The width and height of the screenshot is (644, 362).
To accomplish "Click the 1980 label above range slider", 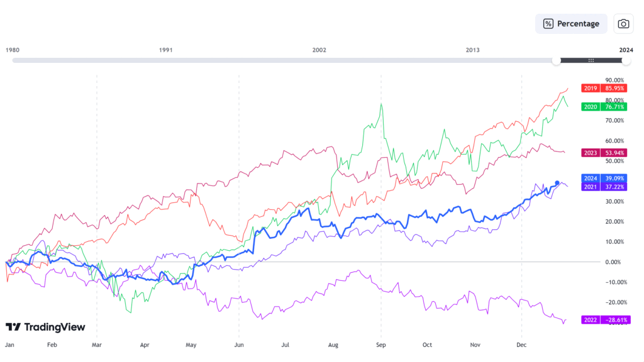I will [x=12, y=50].
